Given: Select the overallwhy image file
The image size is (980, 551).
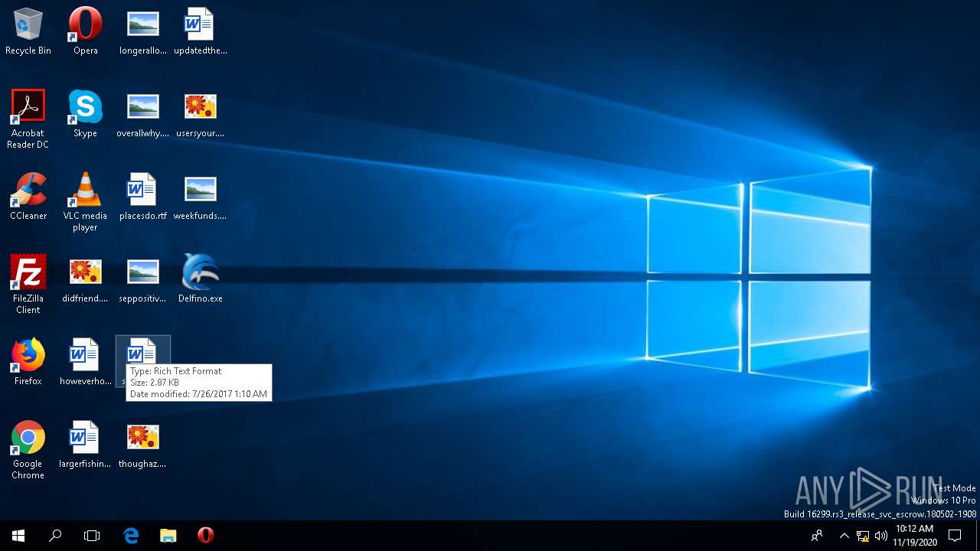Looking at the screenshot, I should point(143,114).
